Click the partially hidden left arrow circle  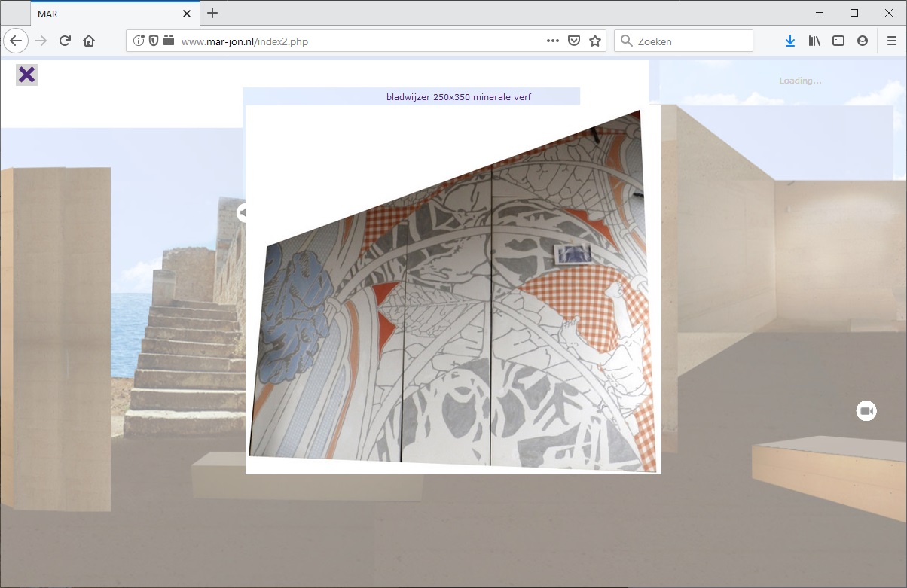click(x=242, y=212)
